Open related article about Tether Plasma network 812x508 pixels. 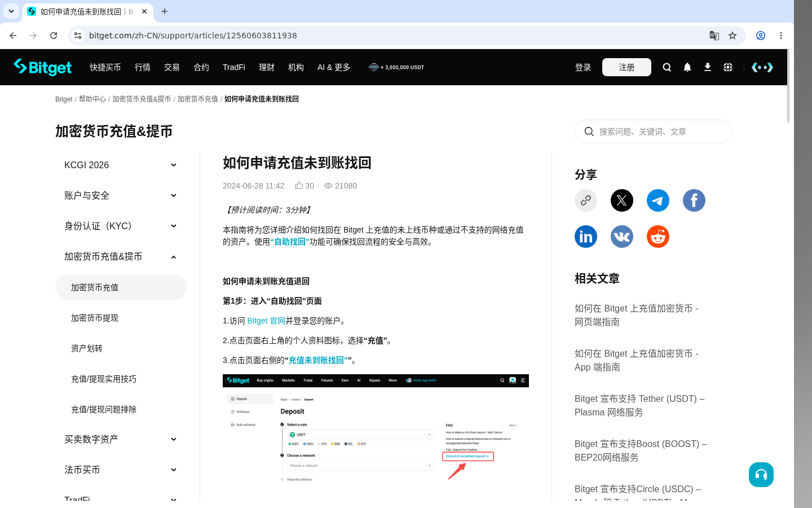tap(640, 405)
